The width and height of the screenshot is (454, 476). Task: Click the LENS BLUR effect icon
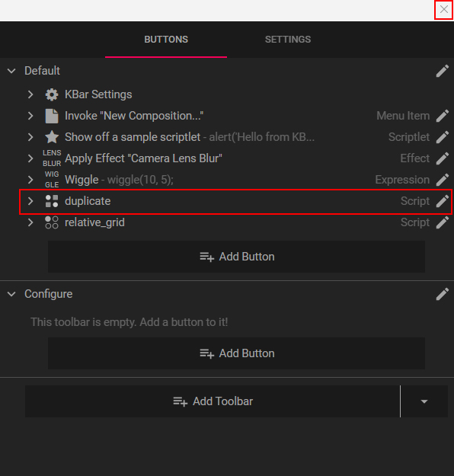tap(52, 158)
